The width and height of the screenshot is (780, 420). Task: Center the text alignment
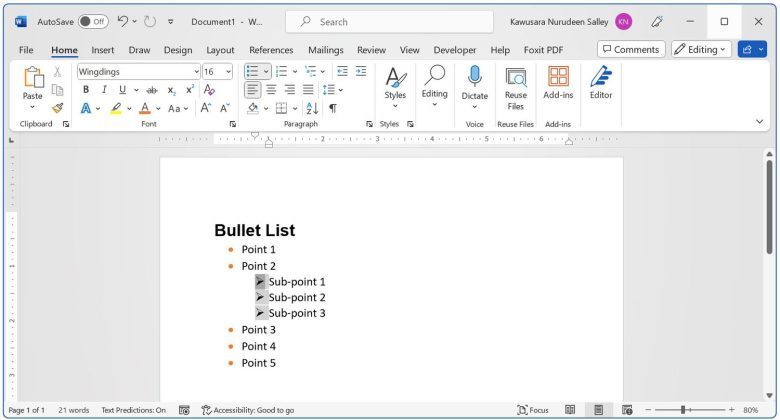(271, 90)
